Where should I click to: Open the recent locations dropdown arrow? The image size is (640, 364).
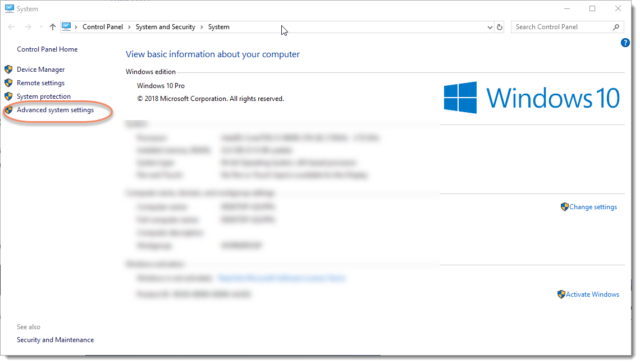click(41, 27)
